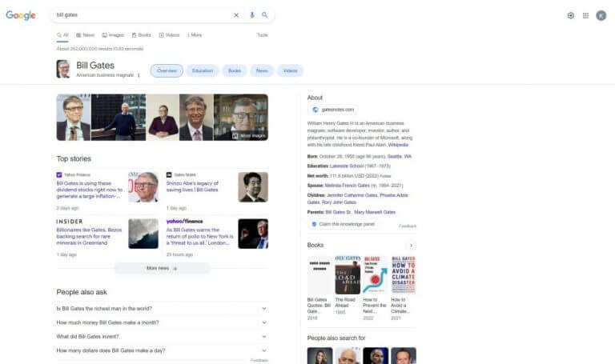The height and width of the screenshot is (364, 615).
Task: Click the down arrow icon on More news
Action: [x=175, y=268]
